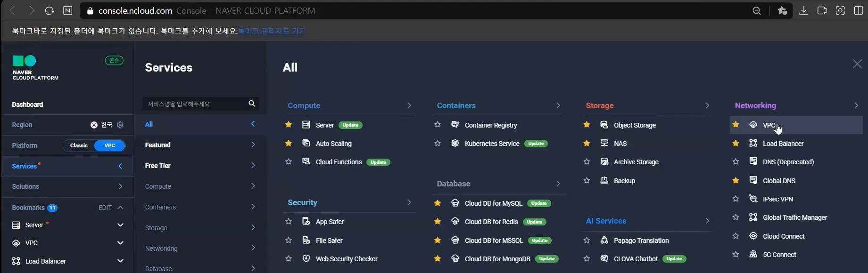
Task: Open Solutions in the left navigation
Action: [67, 186]
